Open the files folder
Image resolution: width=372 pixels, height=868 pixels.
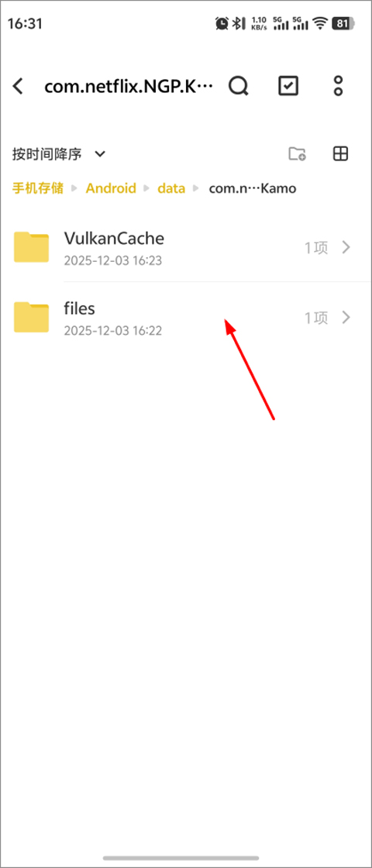coord(186,317)
